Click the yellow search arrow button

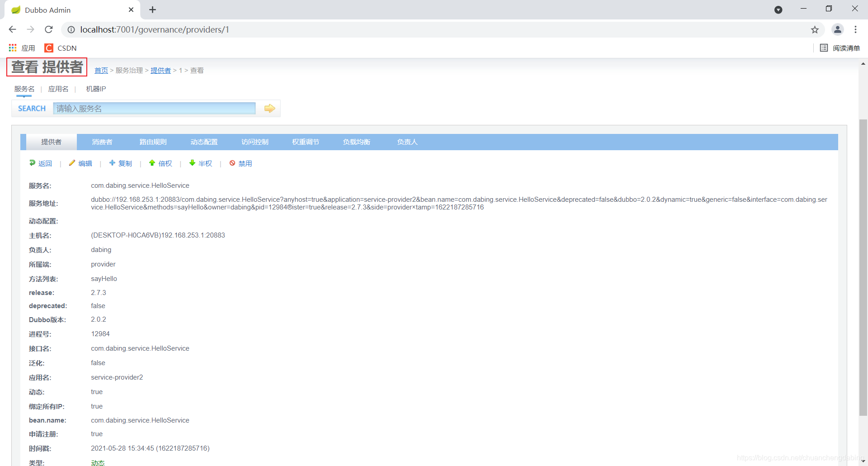(269, 109)
